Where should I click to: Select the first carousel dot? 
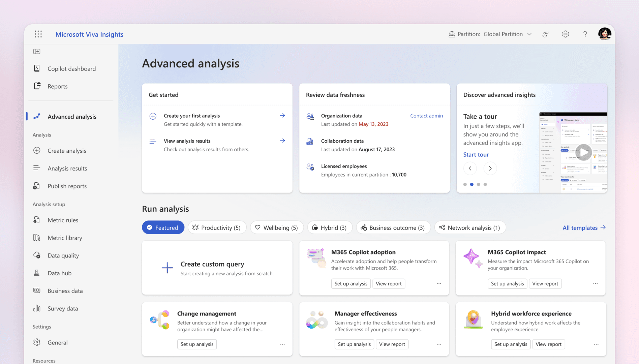[x=465, y=184]
